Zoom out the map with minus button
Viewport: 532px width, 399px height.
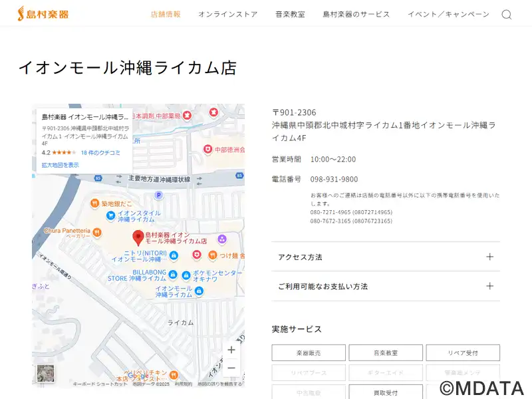231,368
